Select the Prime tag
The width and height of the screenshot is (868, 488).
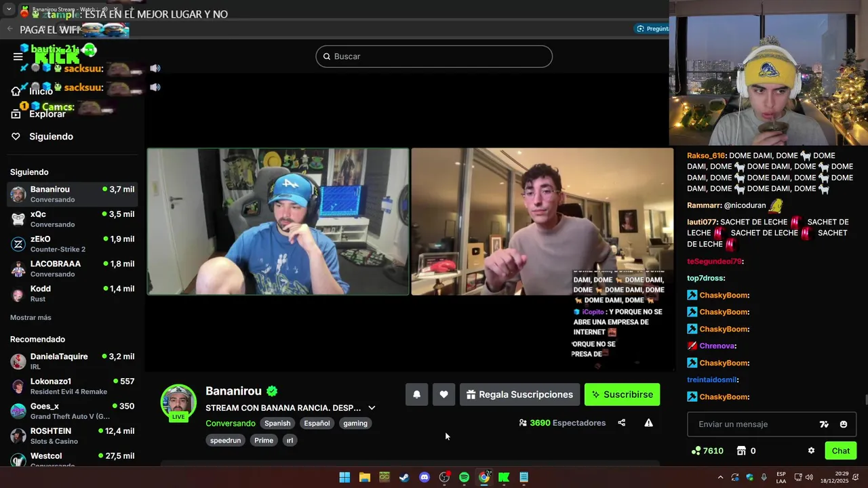(264, 440)
